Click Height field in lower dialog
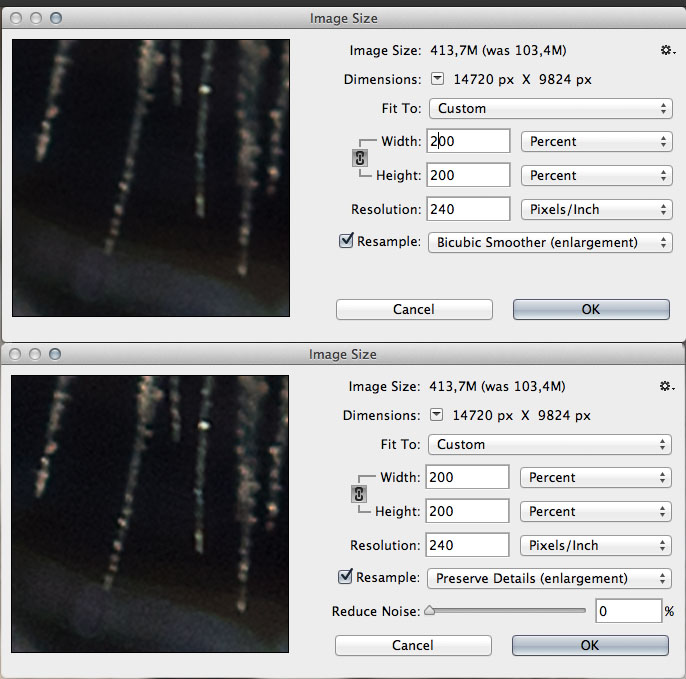The image size is (686, 679). pyautogui.click(x=467, y=511)
